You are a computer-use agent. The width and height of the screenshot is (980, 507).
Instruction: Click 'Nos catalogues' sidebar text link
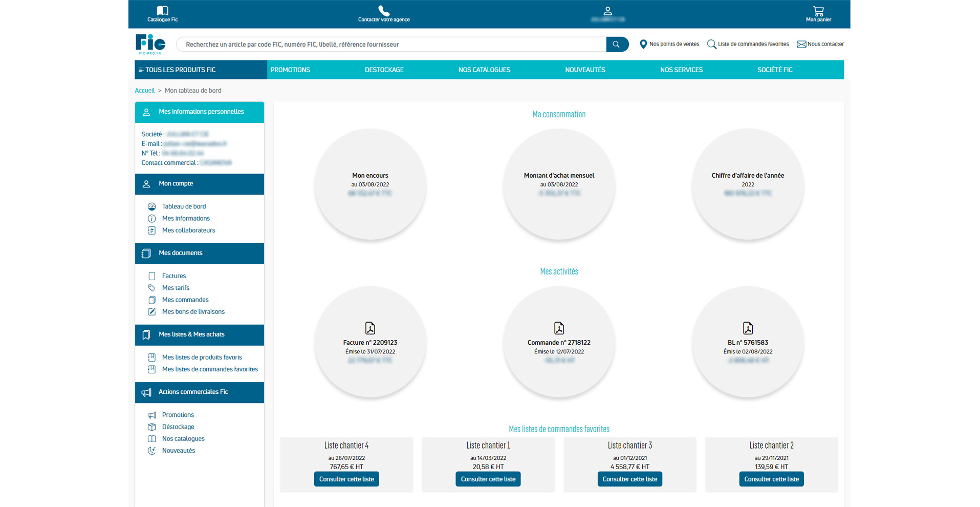coord(183,439)
